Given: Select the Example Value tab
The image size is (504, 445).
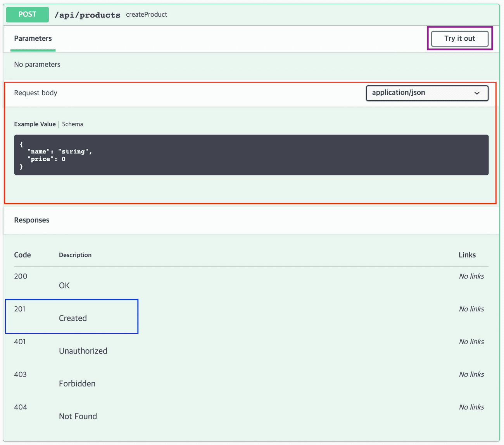Looking at the screenshot, I should point(35,124).
